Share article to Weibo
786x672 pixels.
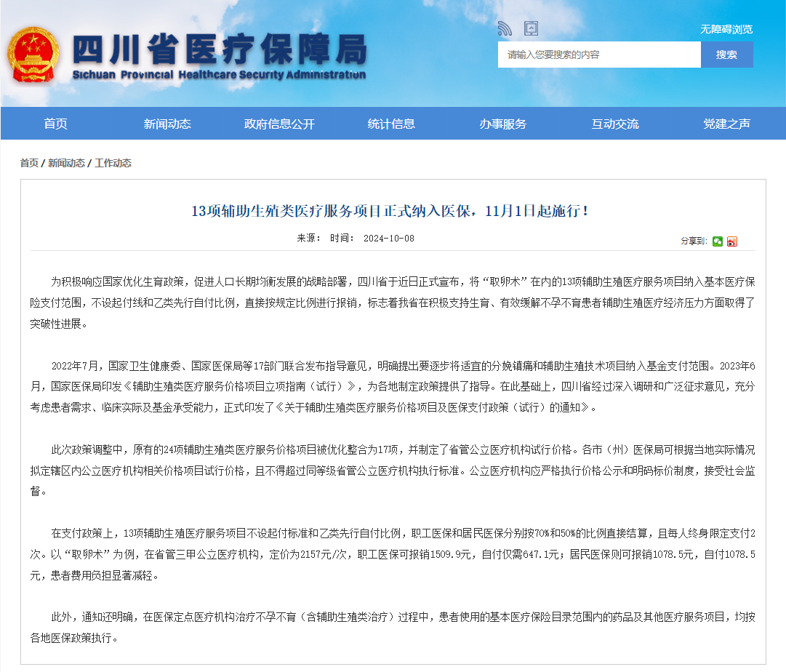732,241
